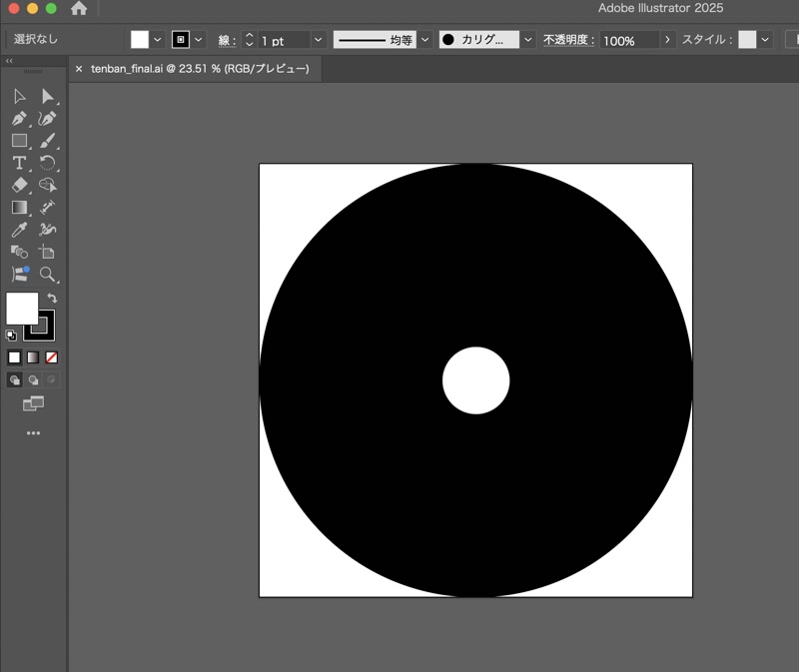
Task: Select the Type tool
Action: (x=19, y=163)
